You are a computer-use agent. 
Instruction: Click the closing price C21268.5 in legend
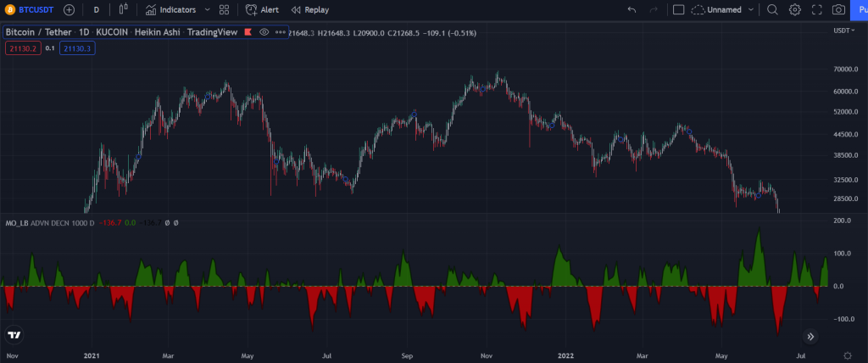click(403, 33)
